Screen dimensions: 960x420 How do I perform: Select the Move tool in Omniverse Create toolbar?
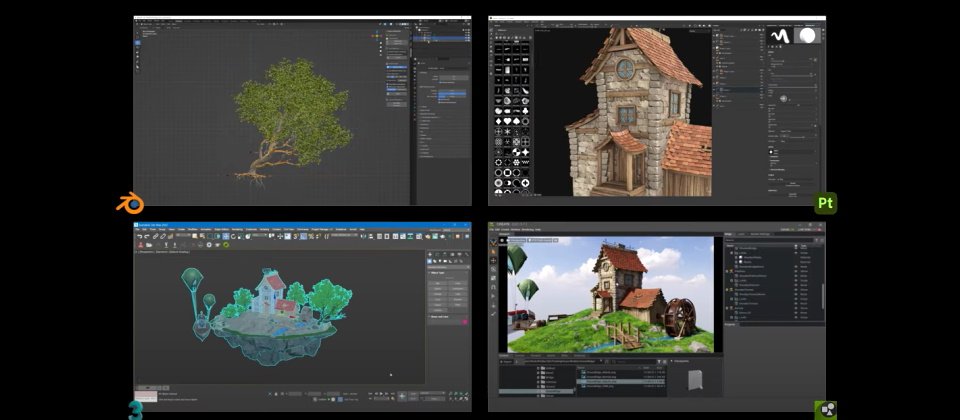[x=493, y=260]
